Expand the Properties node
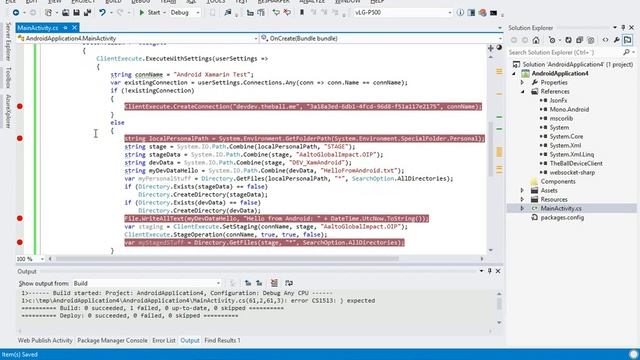 [522, 83]
